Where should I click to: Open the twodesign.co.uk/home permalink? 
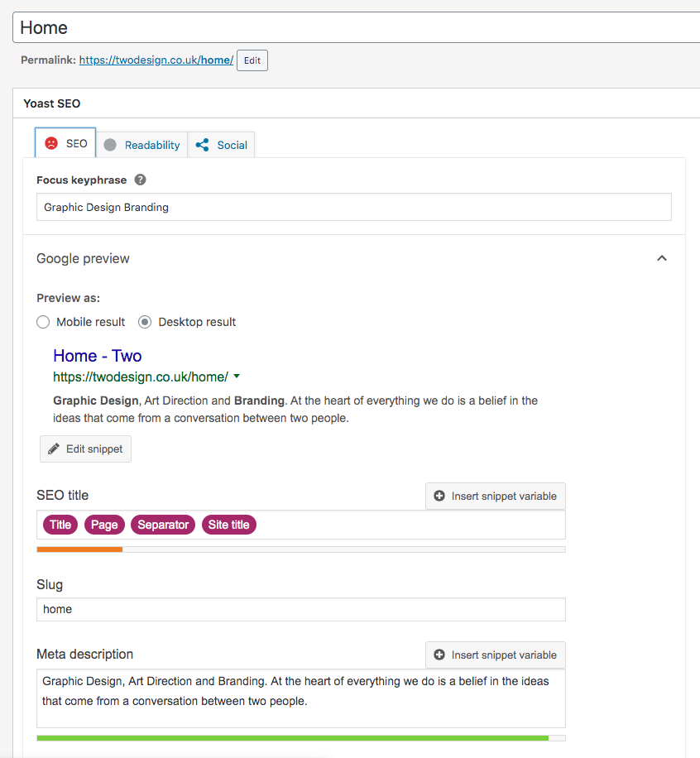[x=156, y=60]
